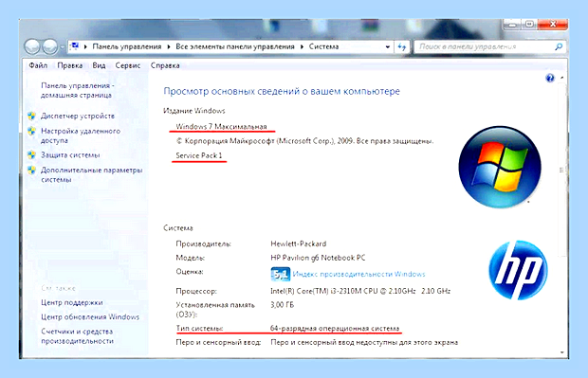Minimize the System window
Image resolution: width=588 pixels, height=378 pixels.
click(x=511, y=25)
